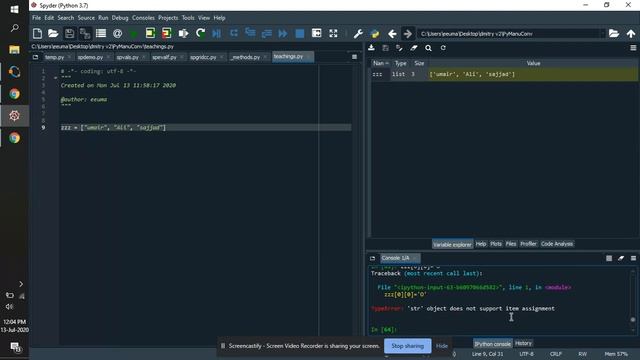Open Preferences via wrench icon
The image size is (640, 360).
pos(358,33)
